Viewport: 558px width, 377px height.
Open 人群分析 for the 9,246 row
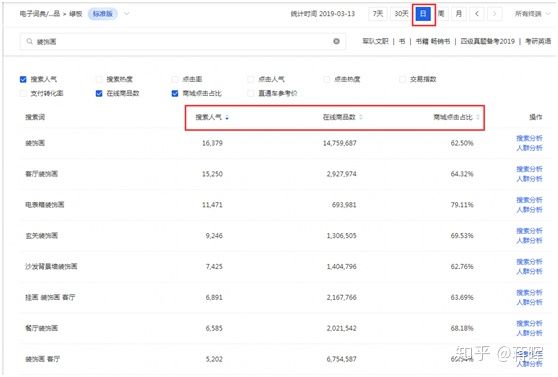[x=529, y=240]
